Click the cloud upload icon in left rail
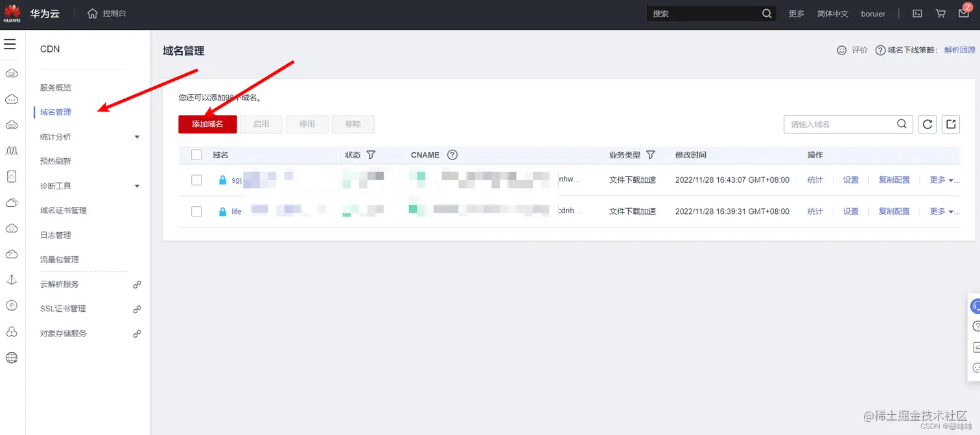The width and height of the screenshot is (980, 435). click(11, 228)
